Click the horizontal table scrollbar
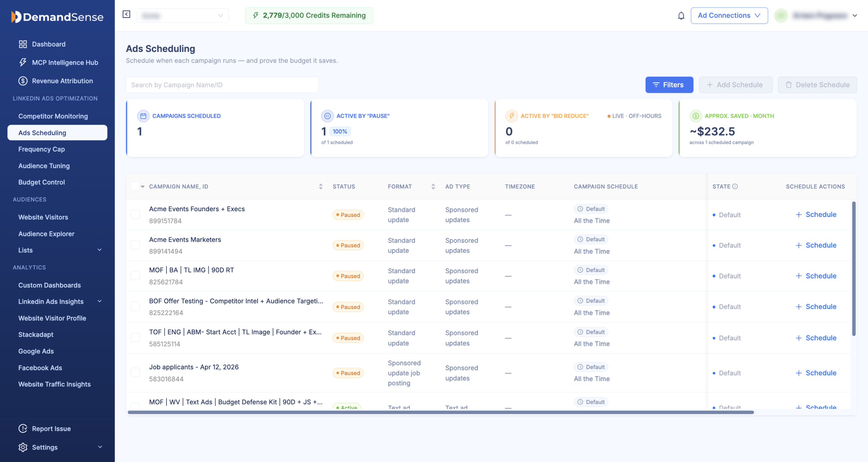868x462 pixels. (x=441, y=412)
